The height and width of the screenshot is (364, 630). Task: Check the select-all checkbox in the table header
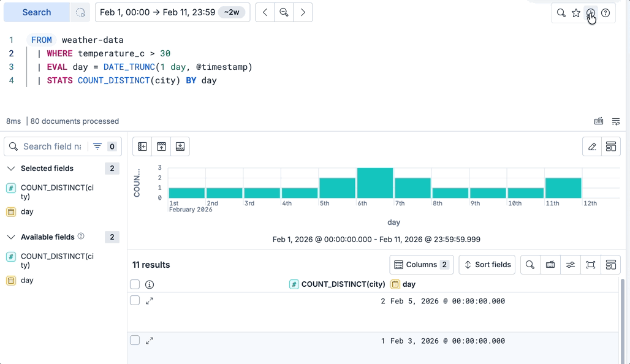click(x=135, y=284)
